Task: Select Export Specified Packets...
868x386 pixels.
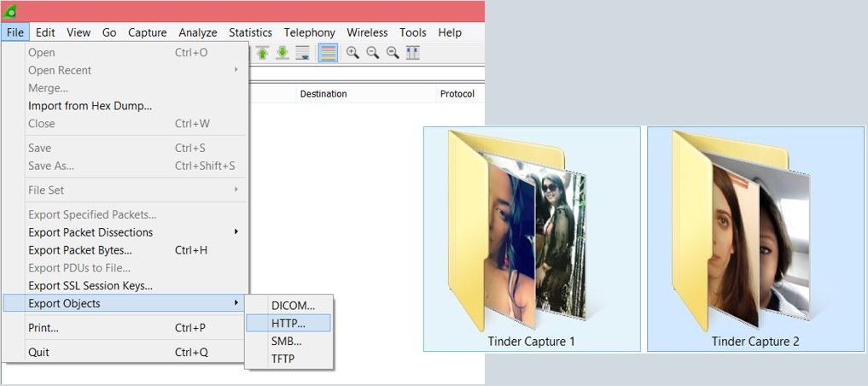Action: click(125, 214)
